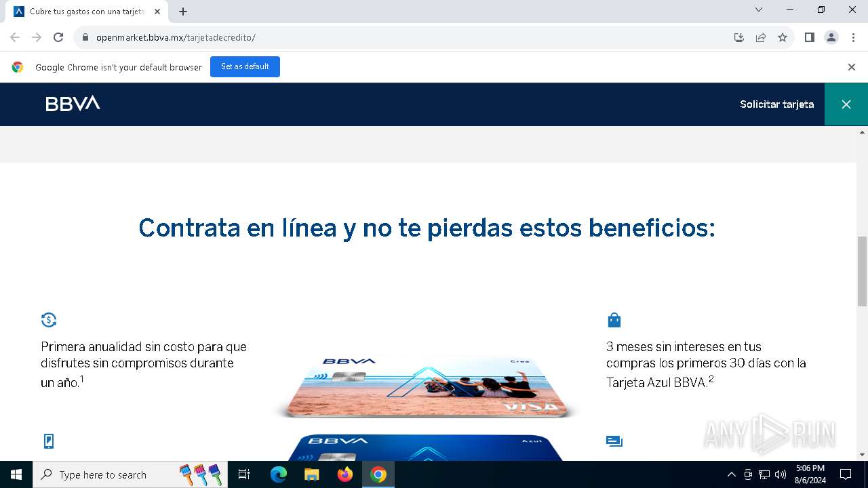Screen dimensions: 868x488
Task: View site security lock info
Action: click(85, 37)
